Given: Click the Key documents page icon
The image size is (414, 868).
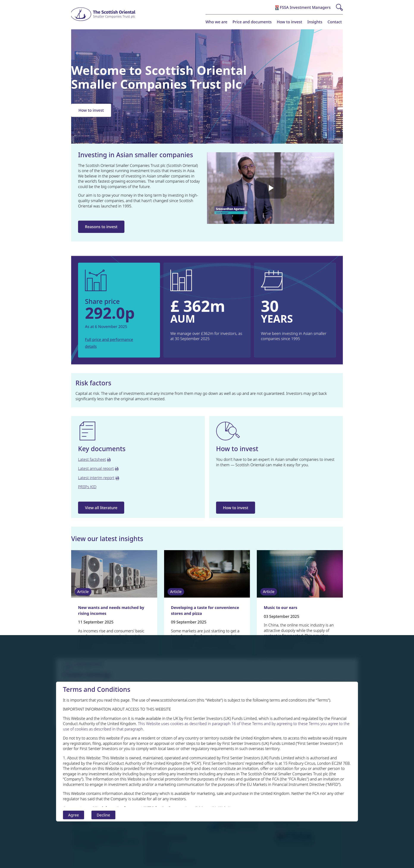Looking at the screenshot, I should click(87, 431).
